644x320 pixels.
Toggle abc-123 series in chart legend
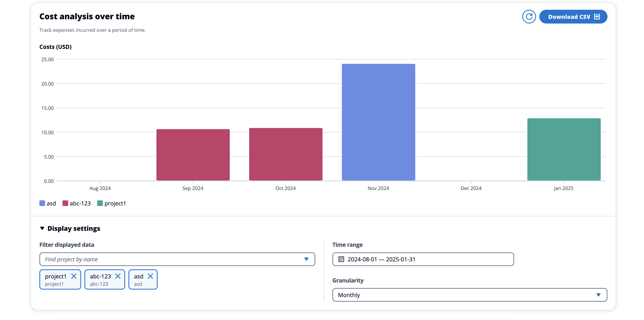[x=80, y=203]
